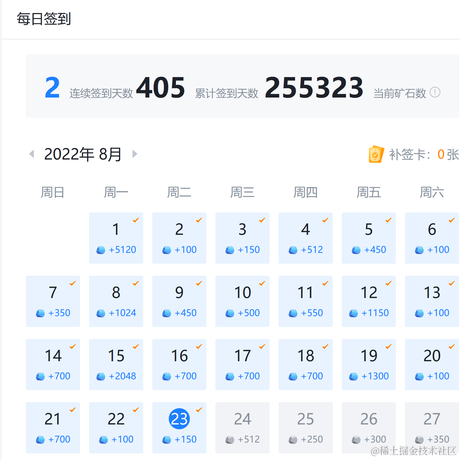This screenshot has width=460, height=460.
Task: Select day 12 with +1150 reward
Action: 369,301
